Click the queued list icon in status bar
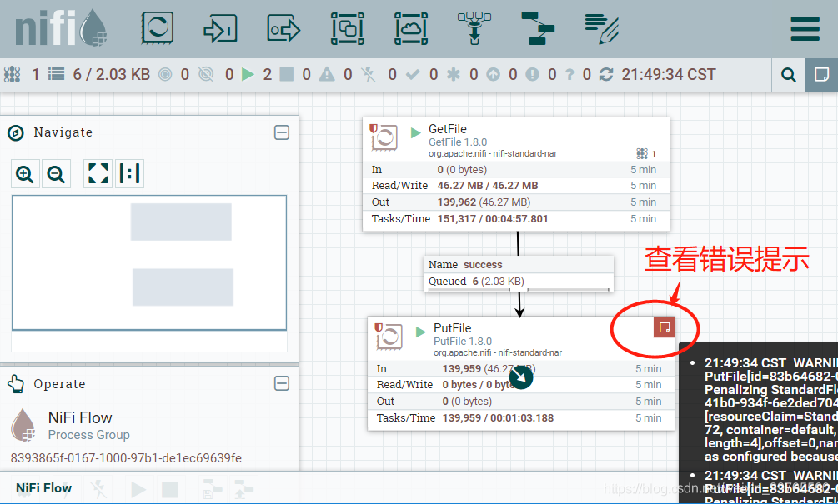Viewport: 838px width, 504px height. tap(56, 73)
